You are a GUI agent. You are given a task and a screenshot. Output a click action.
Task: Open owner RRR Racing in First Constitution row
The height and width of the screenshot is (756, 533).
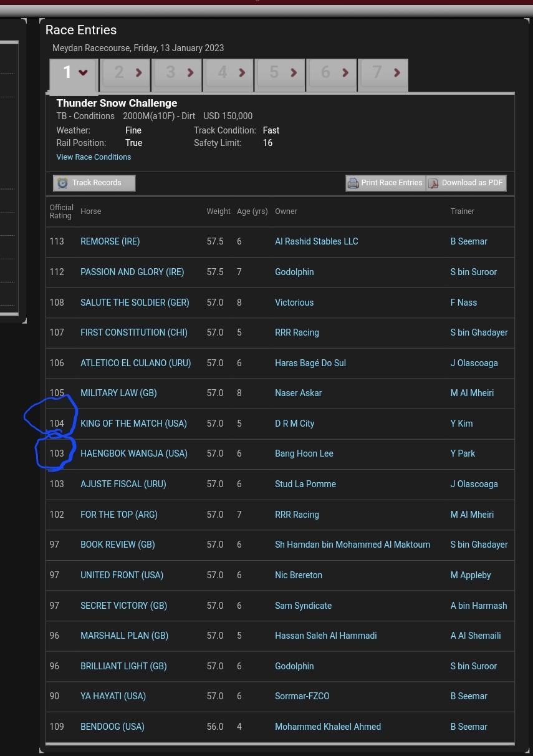point(297,332)
